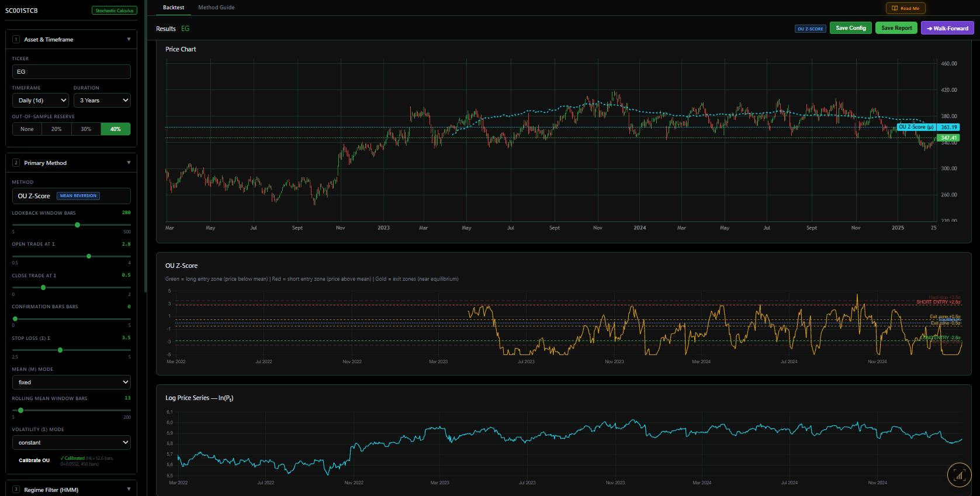The width and height of the screenshot is (980, 496).
Task: Click the Stochastic Calculus badge
Action: tap(115, 11)
